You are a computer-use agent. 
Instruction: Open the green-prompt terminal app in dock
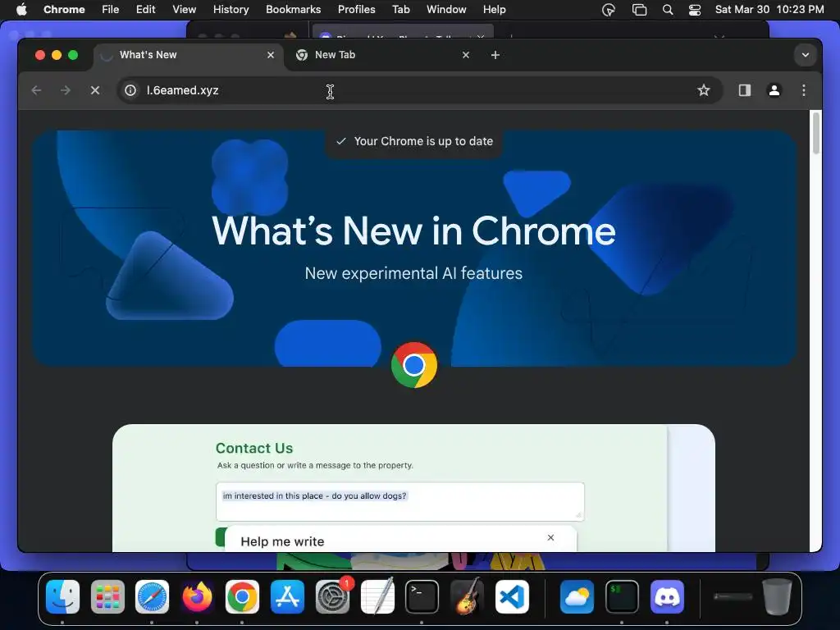(x=622, y=596)
